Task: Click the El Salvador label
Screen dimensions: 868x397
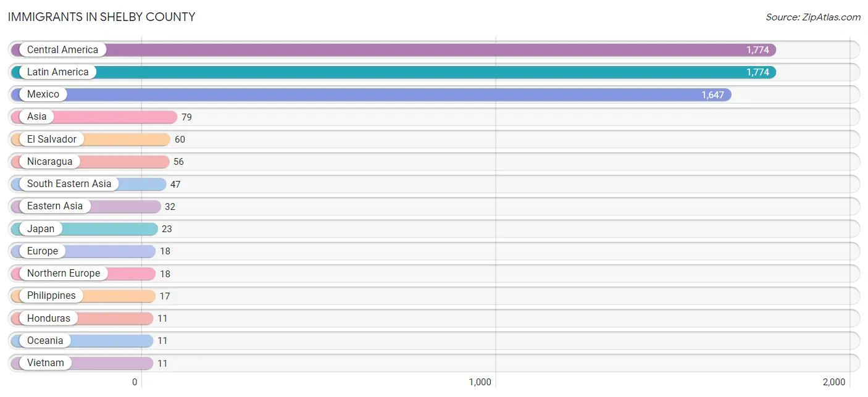Action: click(x=52, y=140)
